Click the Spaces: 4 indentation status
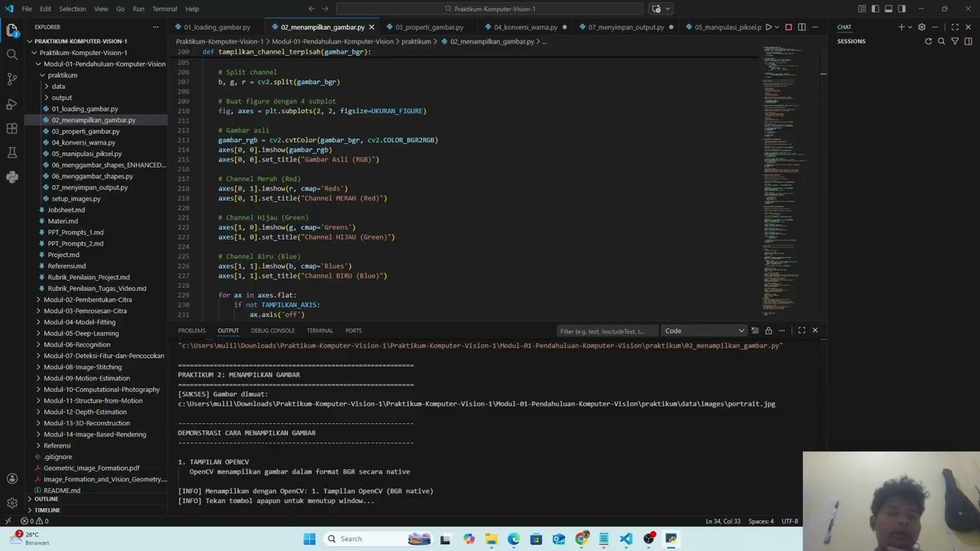Screen dimensions: 980x551 point(761,521)
